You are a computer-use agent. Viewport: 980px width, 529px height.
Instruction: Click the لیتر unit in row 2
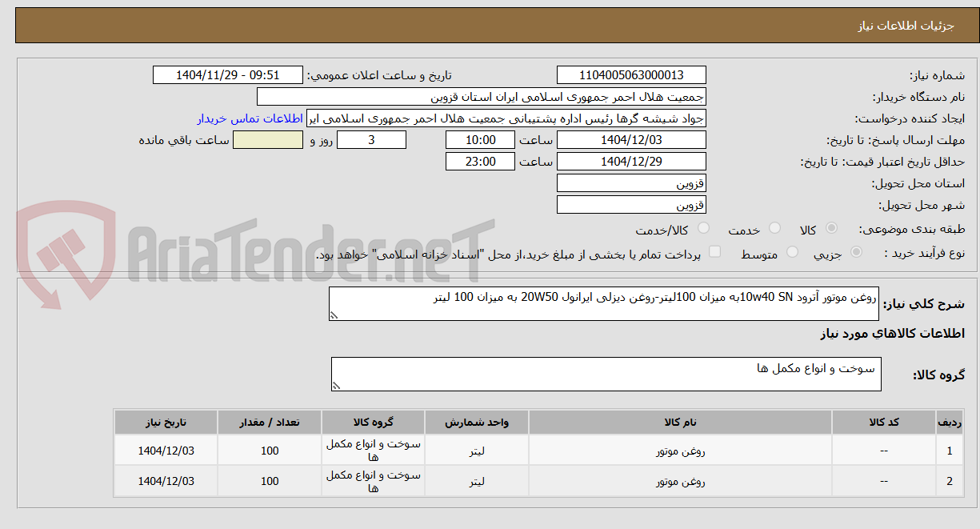point(477,481)
